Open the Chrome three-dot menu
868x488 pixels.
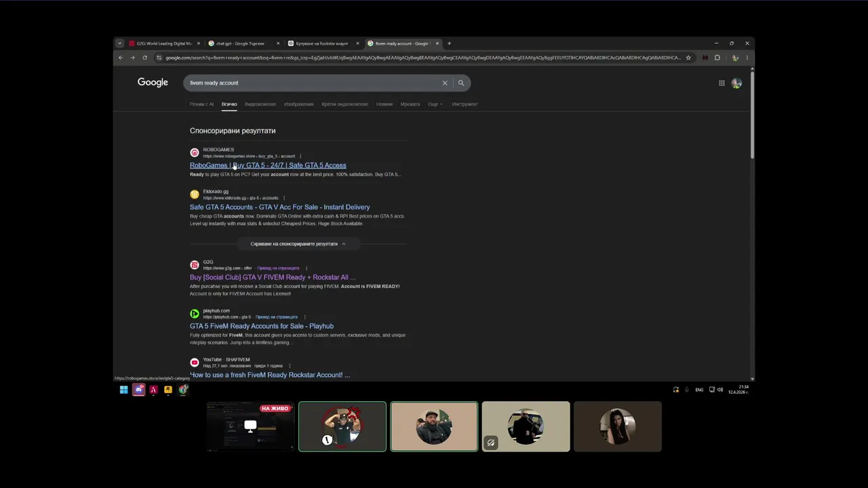tap(747, 58)
